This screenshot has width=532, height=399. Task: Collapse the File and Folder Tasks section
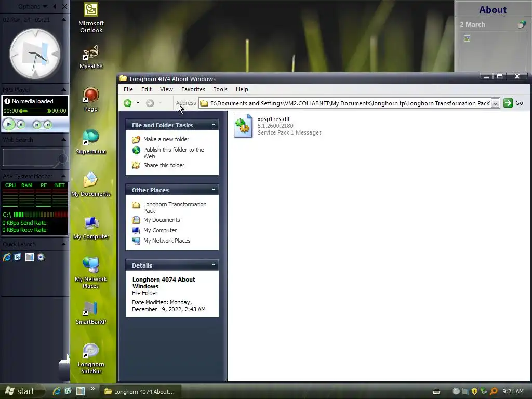[x=214, y=125]
